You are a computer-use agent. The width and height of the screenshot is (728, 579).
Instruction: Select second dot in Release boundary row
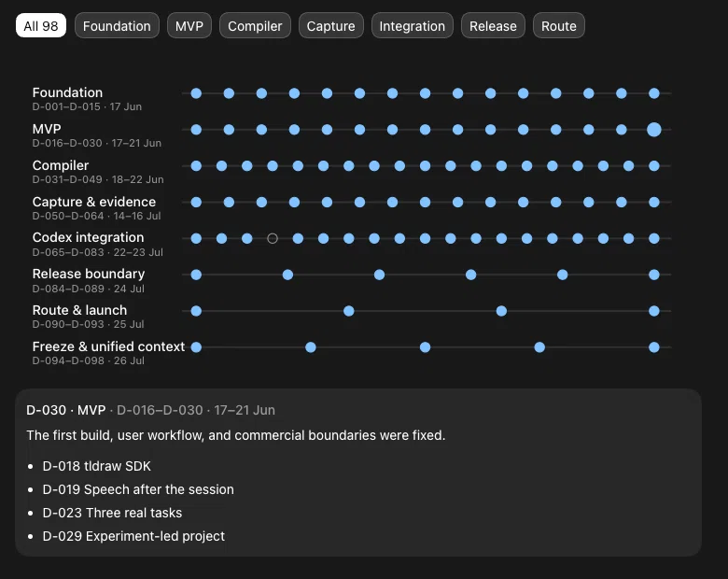click(287, 275)
